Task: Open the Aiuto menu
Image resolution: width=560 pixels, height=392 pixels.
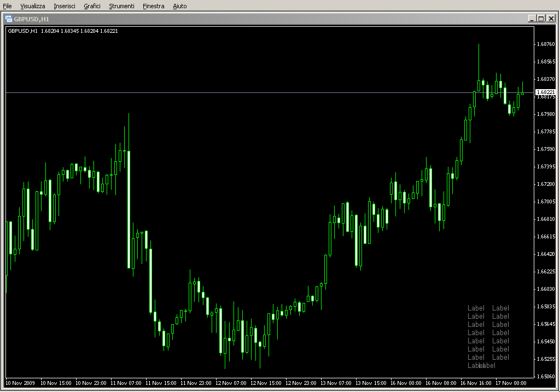Action: coord(179,6)
